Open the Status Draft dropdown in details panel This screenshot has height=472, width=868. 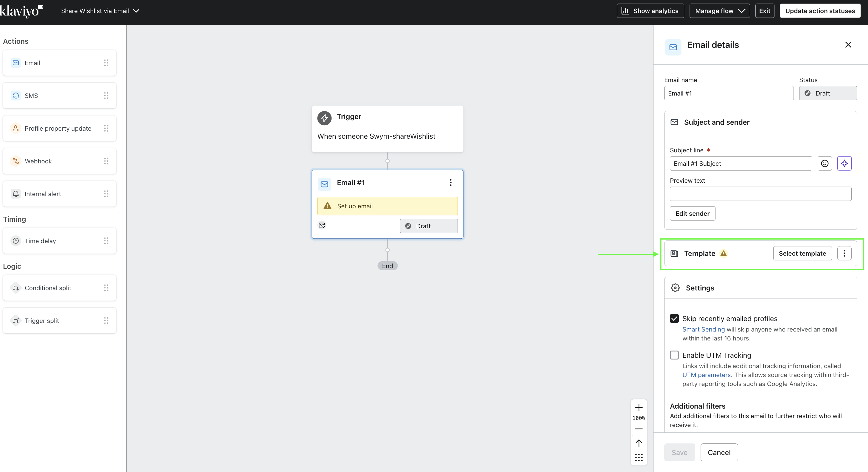click(x=827, y=93)
